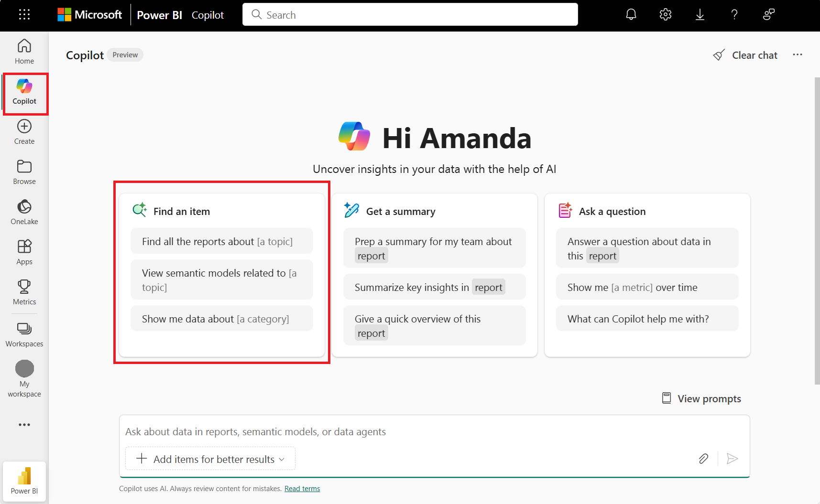Select Copilot in left navigation
This screenshot has width=820, height=504.
[x=24, y=93]
